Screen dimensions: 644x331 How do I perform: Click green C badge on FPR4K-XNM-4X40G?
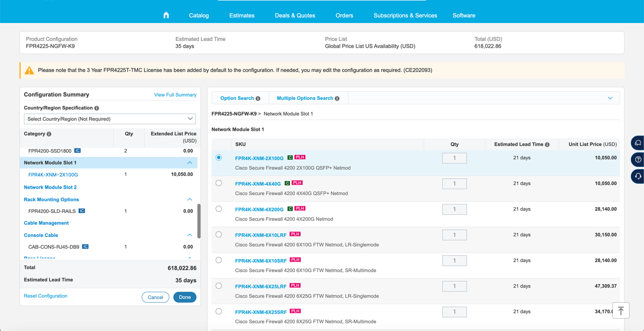[x=287, y=183]
